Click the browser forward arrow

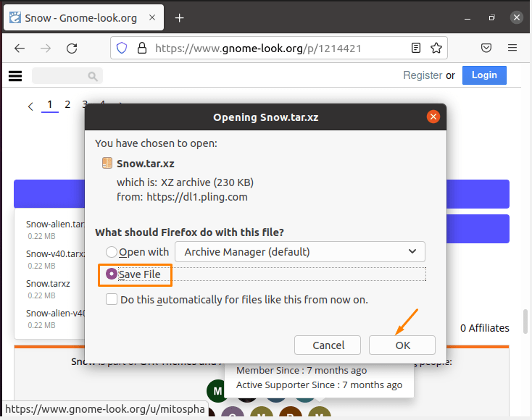[46, 48]
